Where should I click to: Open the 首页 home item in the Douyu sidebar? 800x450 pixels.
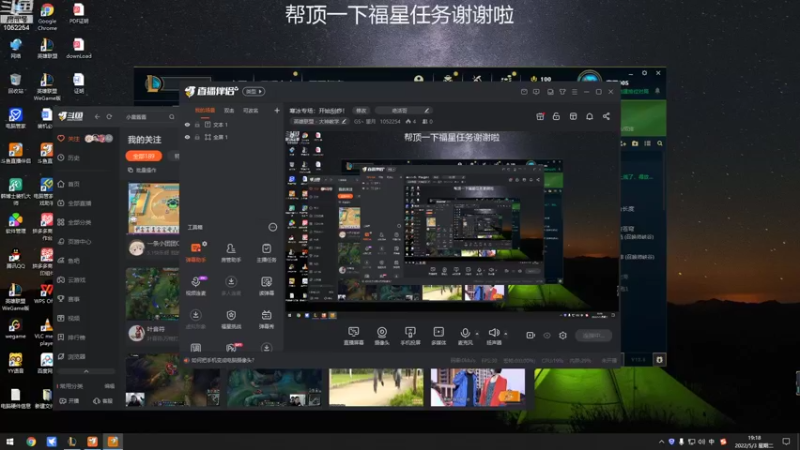69,184
